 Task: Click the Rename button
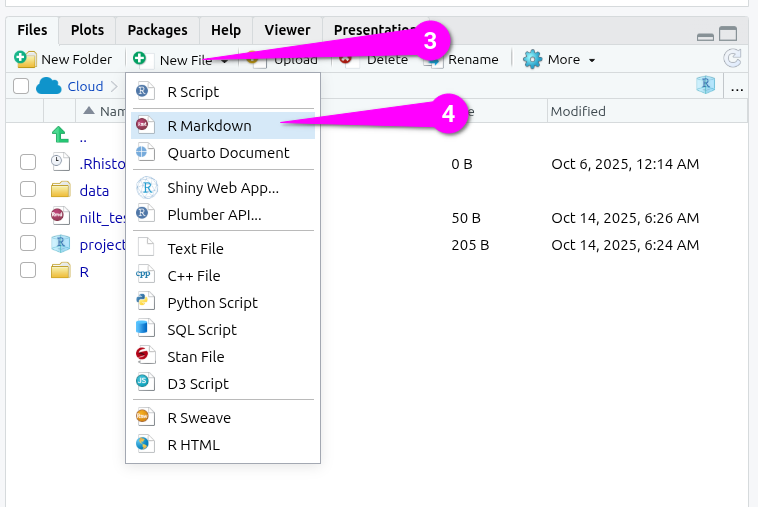tap(462, 59)
